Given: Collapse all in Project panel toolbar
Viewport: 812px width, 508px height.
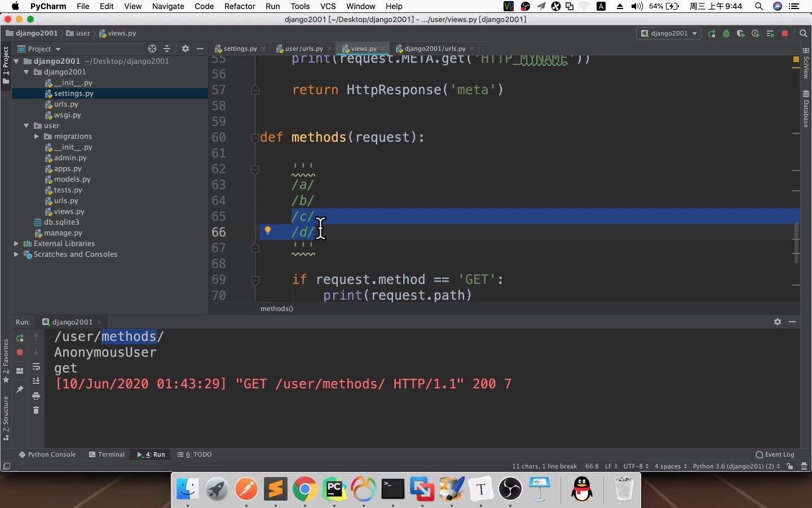Looking at the screenshot, I should point(166,49).
